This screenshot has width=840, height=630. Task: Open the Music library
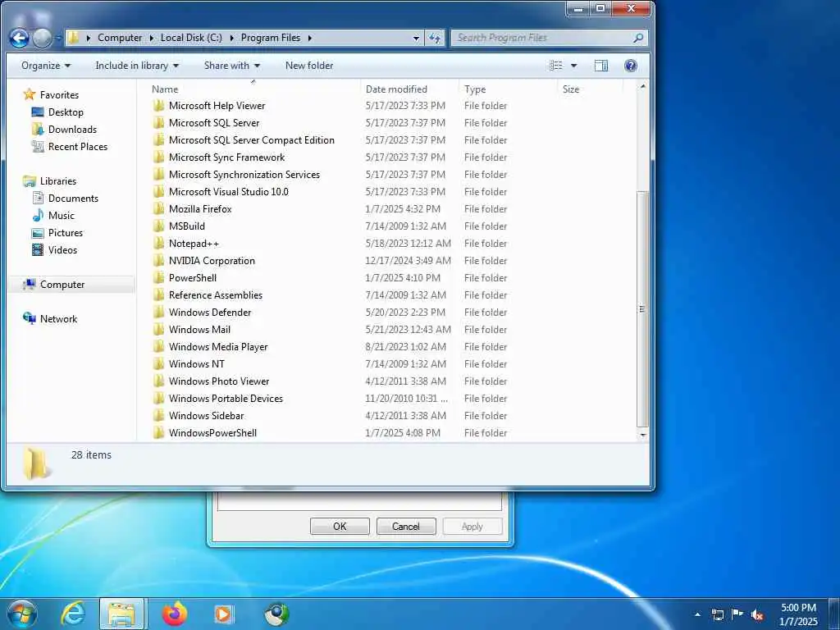click(x=61, y=216)
